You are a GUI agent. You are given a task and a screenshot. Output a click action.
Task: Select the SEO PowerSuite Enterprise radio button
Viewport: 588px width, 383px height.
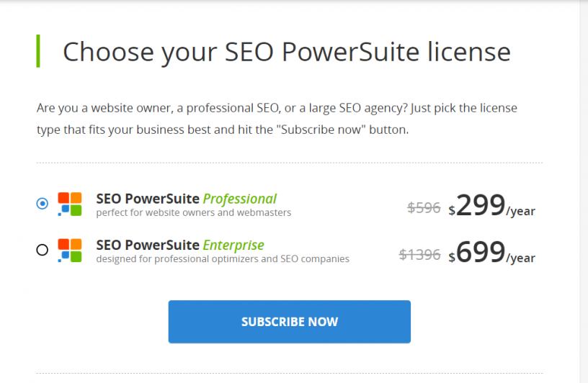(43, 250)
